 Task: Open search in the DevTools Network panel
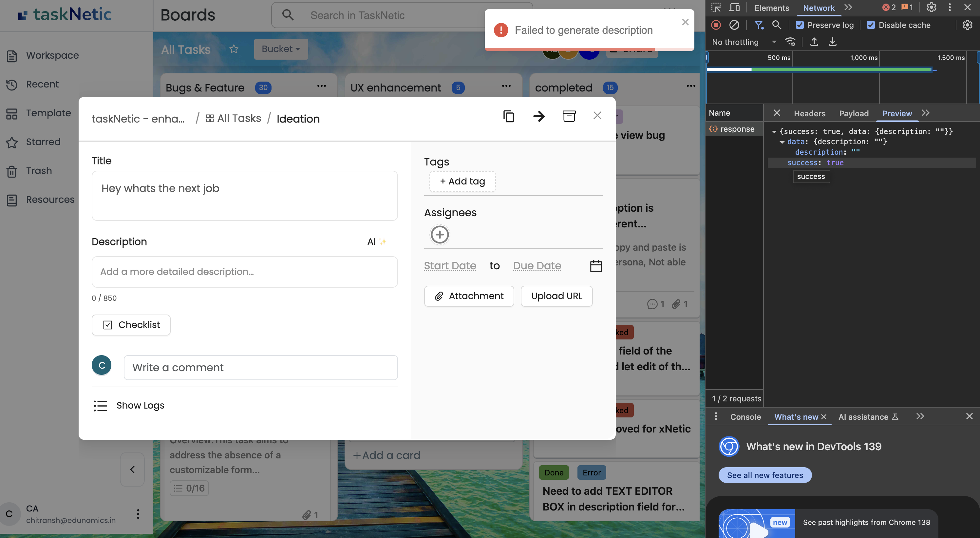(x=777, y=25)
